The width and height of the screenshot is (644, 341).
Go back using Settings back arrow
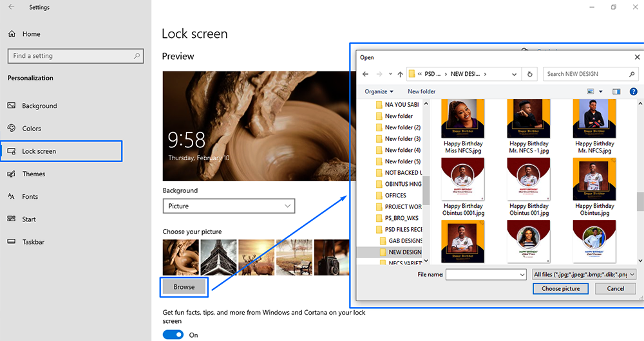(x=11, y=7)
